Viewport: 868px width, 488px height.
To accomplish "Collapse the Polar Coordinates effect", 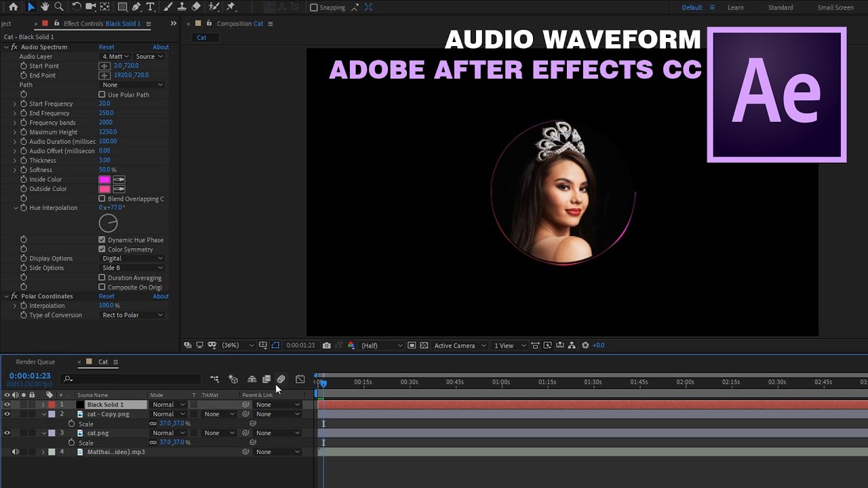I will [6, 296].
